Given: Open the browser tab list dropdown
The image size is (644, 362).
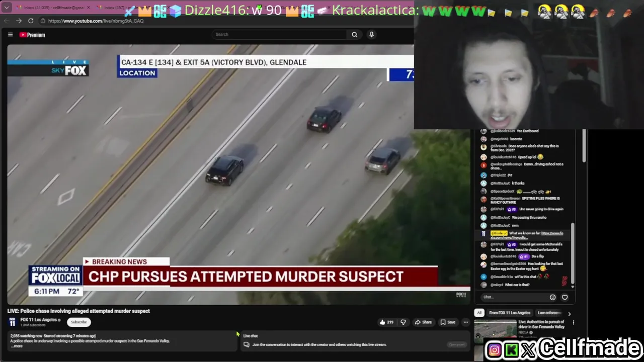Looking at the screenshot, I should click(7, 8).
